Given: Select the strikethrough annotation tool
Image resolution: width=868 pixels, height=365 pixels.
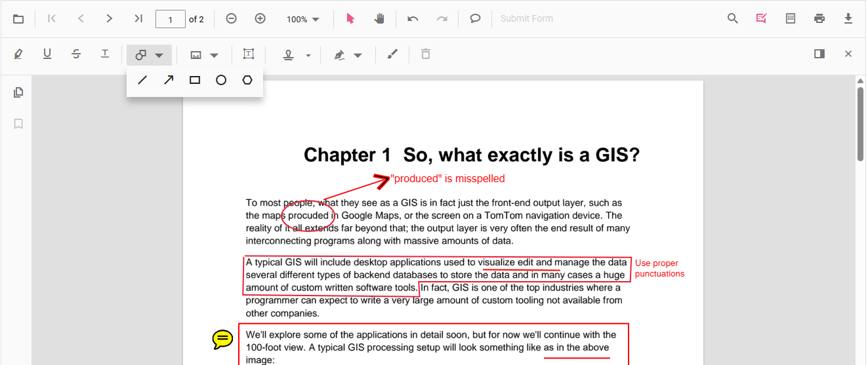Looking at the screenshot, I should click(x=76, y=54).
